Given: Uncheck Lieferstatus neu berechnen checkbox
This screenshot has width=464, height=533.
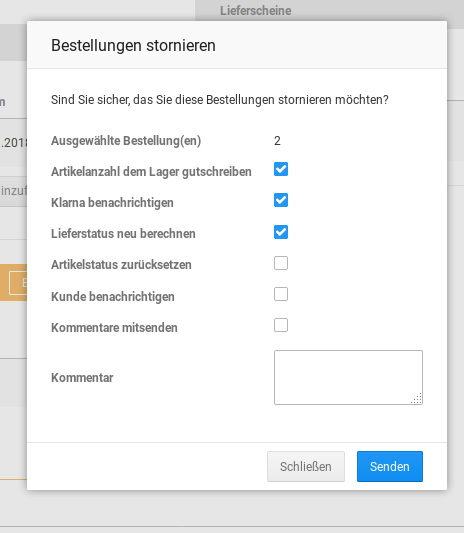Looking at the screenshot, I should pos(281,232).
